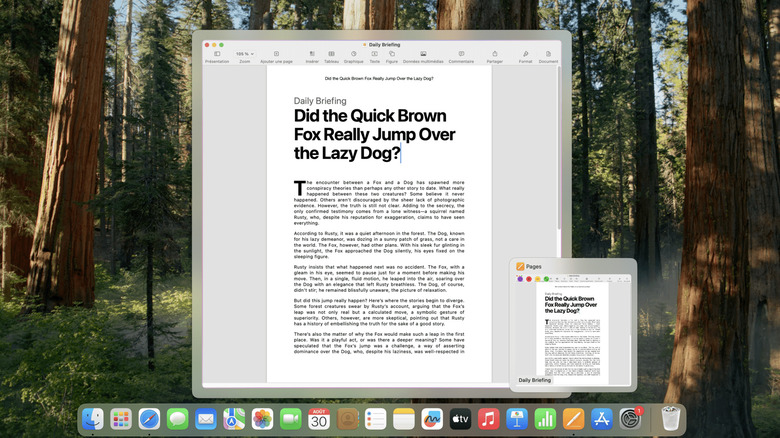
Task: Open the Trash from the Dock
Action: coord(671,418)
